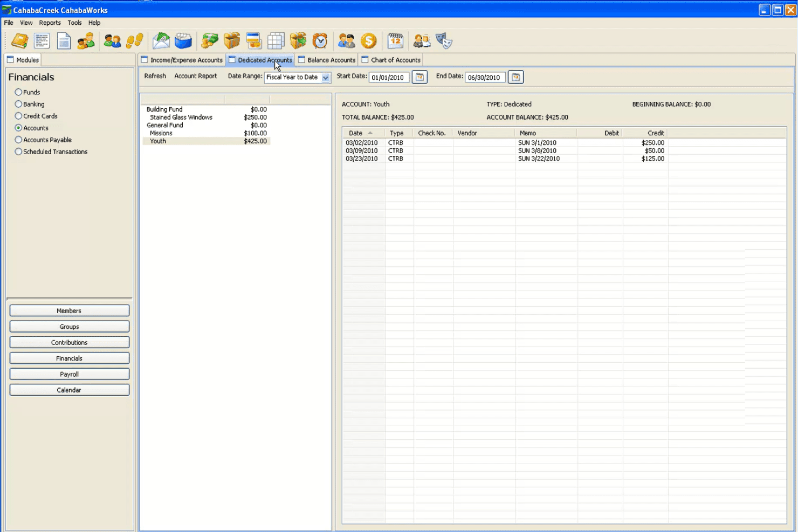This screenshot has width=798, height=532.
Task: Click the blue card file box icon
Action: click(x=183, y=41)
